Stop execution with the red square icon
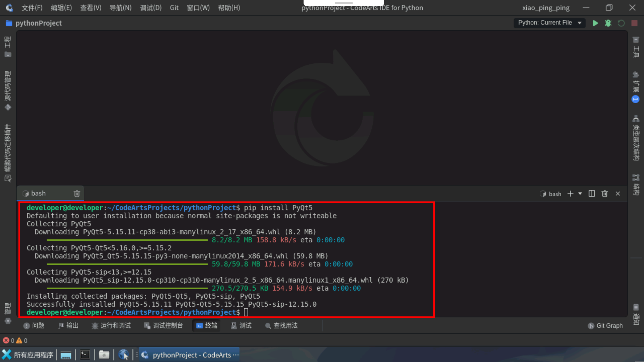The height and width of the screenshot is (362, 644). tap(634, 23)
